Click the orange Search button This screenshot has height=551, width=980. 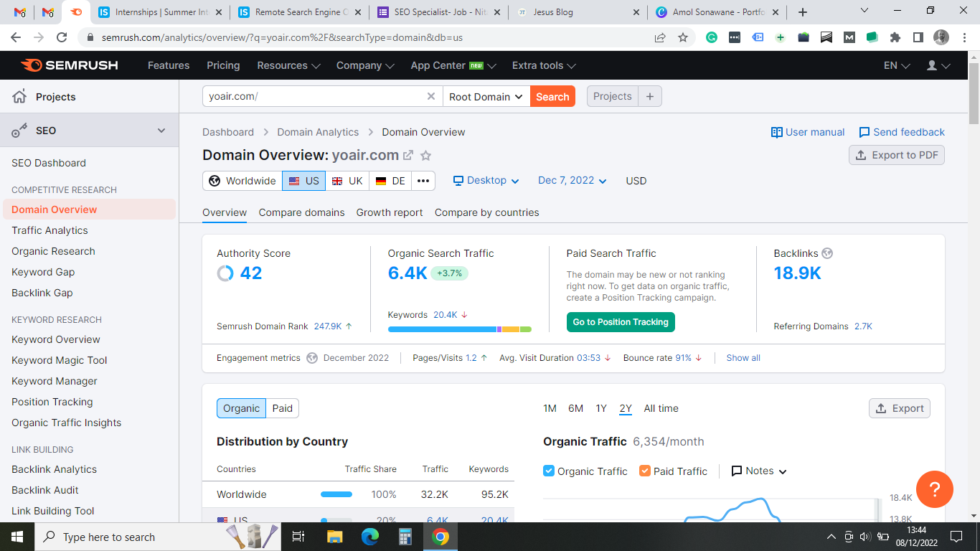(552, 96)
